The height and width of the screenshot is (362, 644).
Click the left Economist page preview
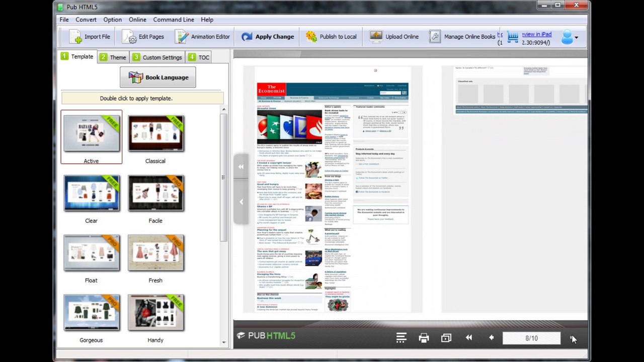tap(333, 190)
